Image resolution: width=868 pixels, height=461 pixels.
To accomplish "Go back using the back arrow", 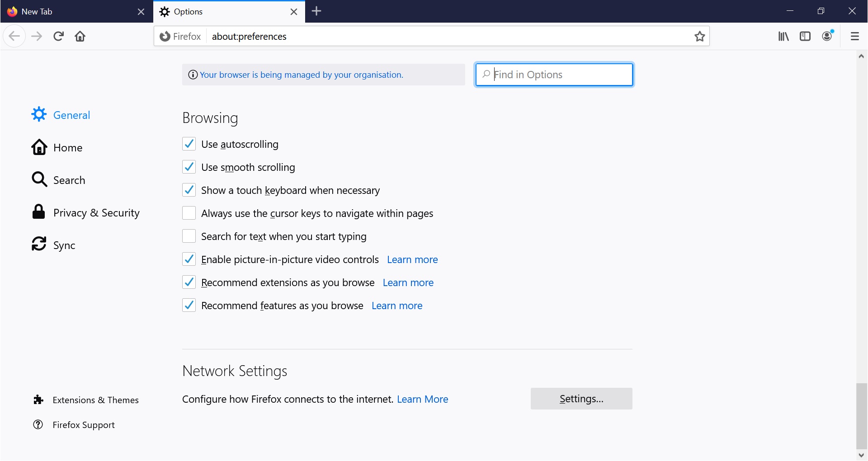I will click(14, 36).
